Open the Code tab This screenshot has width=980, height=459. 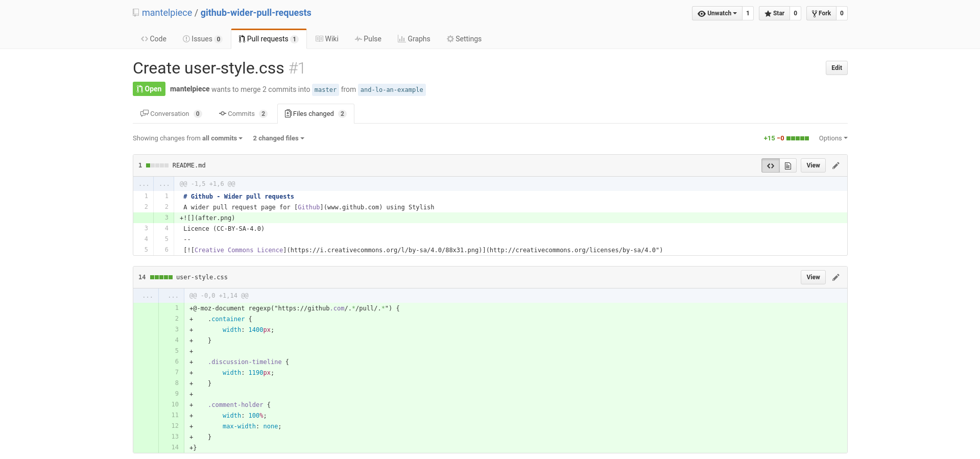pos(154,39)
